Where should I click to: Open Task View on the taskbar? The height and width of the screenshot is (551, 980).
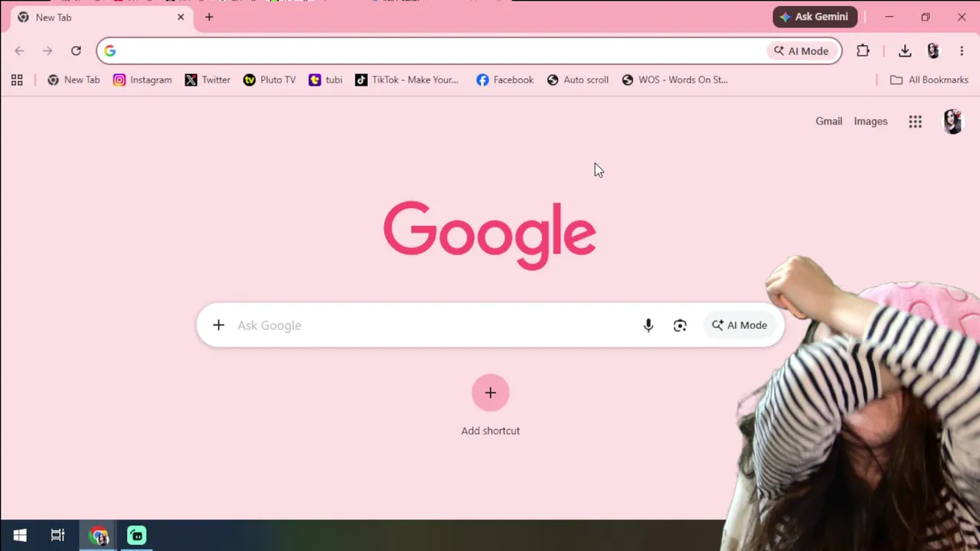57,535
